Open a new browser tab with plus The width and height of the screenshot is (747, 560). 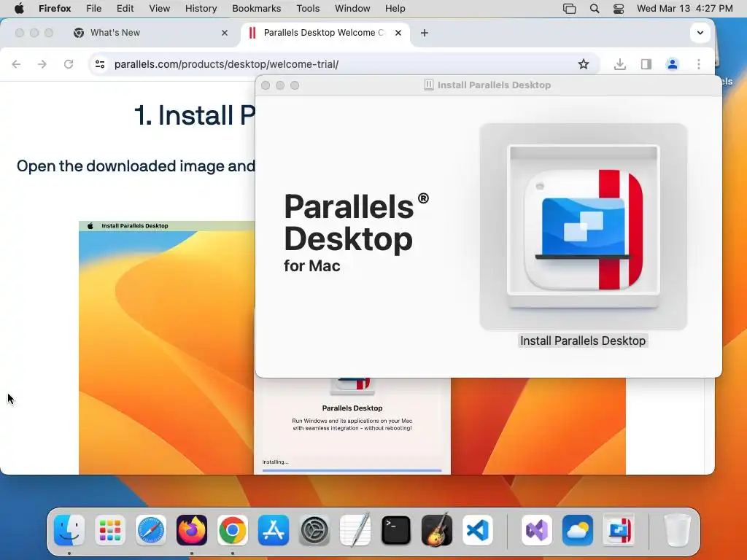click(x=425, y=33)
